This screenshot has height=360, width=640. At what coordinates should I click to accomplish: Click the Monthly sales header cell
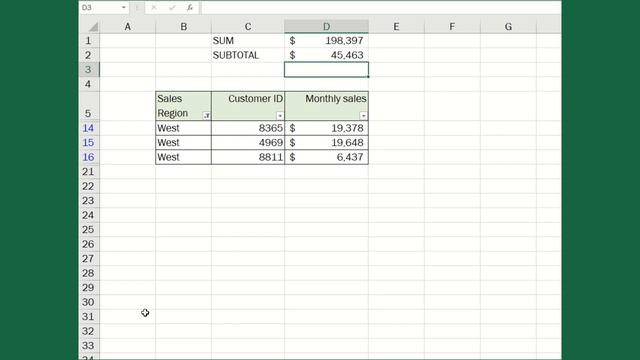[327, 106]
